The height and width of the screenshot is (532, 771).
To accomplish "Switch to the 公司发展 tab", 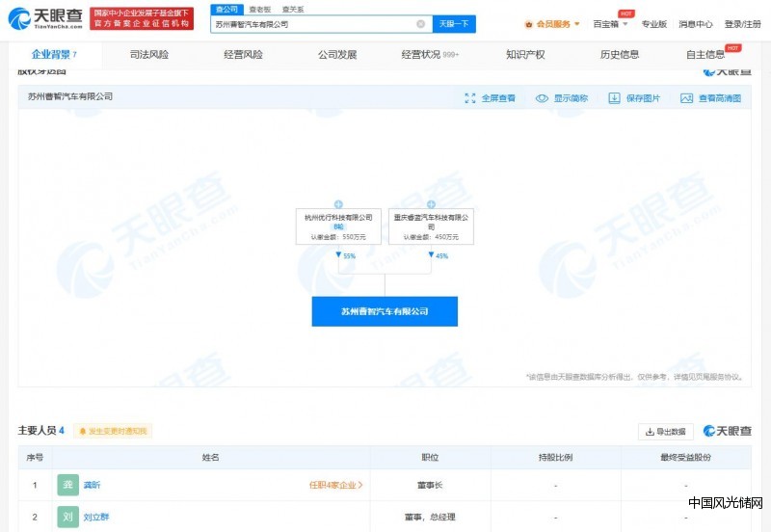I will click(336, 55).
